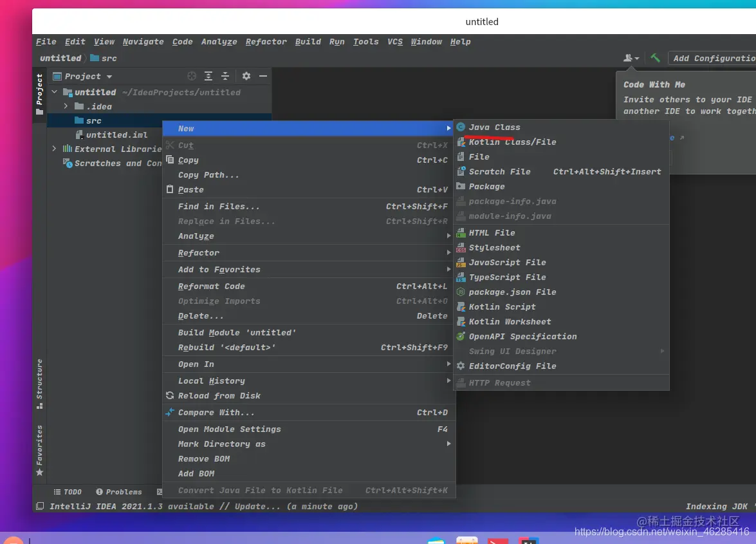
Task: Create an EditorConfig File
Action: pos(561,366)
